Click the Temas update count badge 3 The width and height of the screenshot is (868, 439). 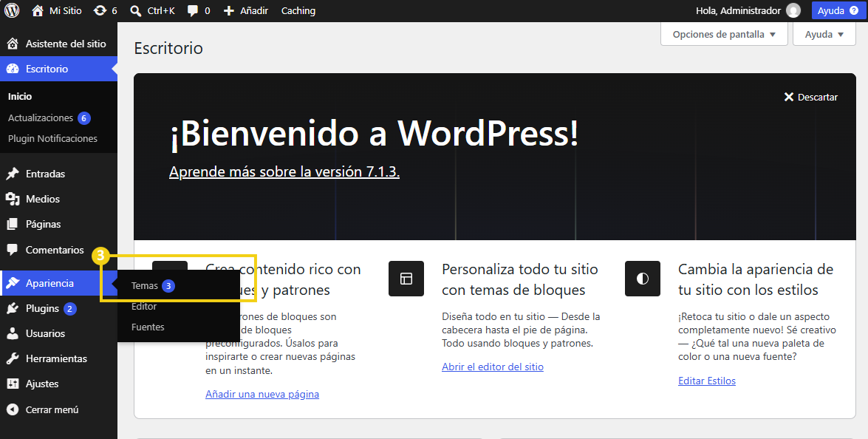[168, 286]
